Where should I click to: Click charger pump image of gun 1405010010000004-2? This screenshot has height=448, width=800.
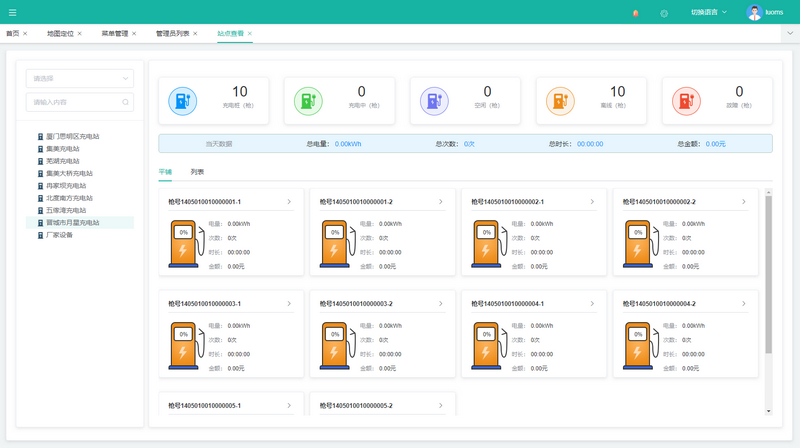[x=640, y=346]
